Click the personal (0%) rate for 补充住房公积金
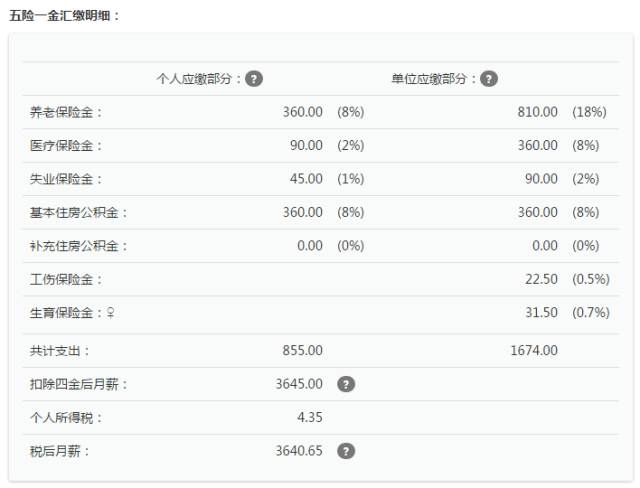This screenshot has height=488, width=640. tap(351, 246)
